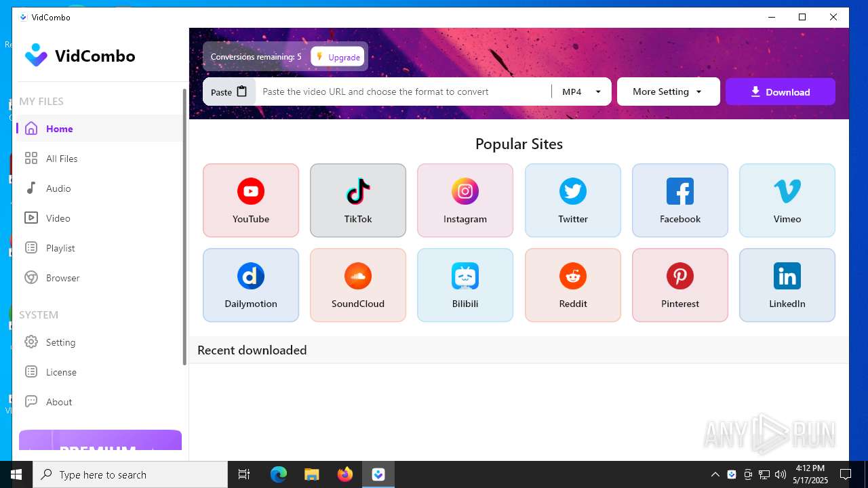Click the VidCombo logo in sidebar
The image size is (868, 488).
point(80,56)
